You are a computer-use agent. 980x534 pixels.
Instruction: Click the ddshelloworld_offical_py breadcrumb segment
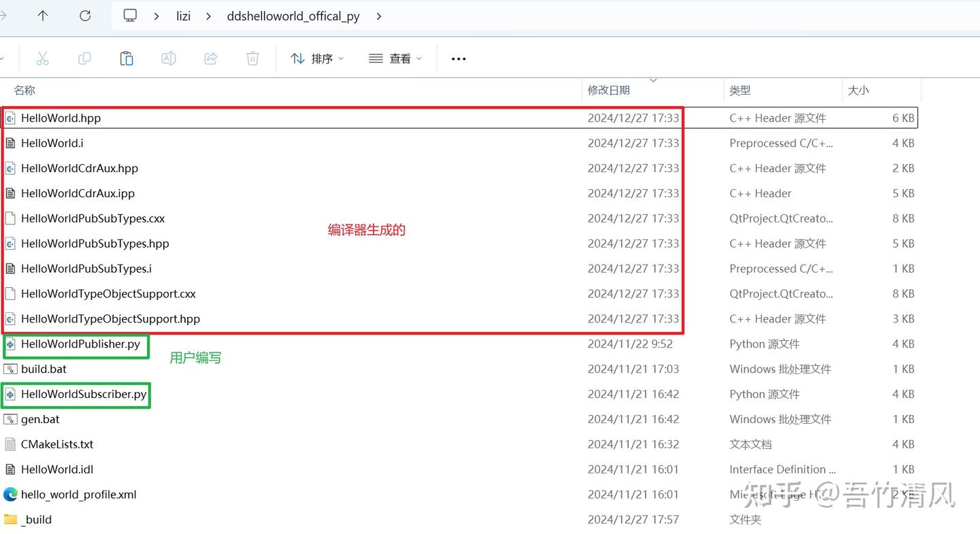pos(293,16)
